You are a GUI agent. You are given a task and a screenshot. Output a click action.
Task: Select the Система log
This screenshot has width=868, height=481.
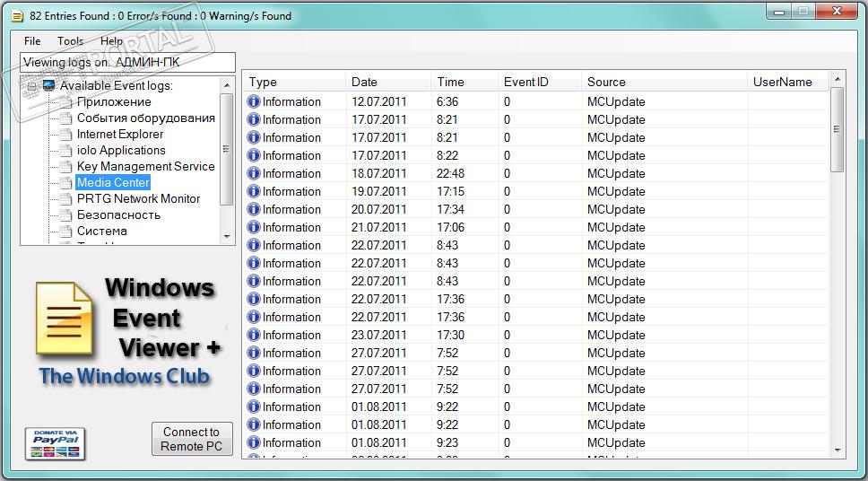point(102,231)
